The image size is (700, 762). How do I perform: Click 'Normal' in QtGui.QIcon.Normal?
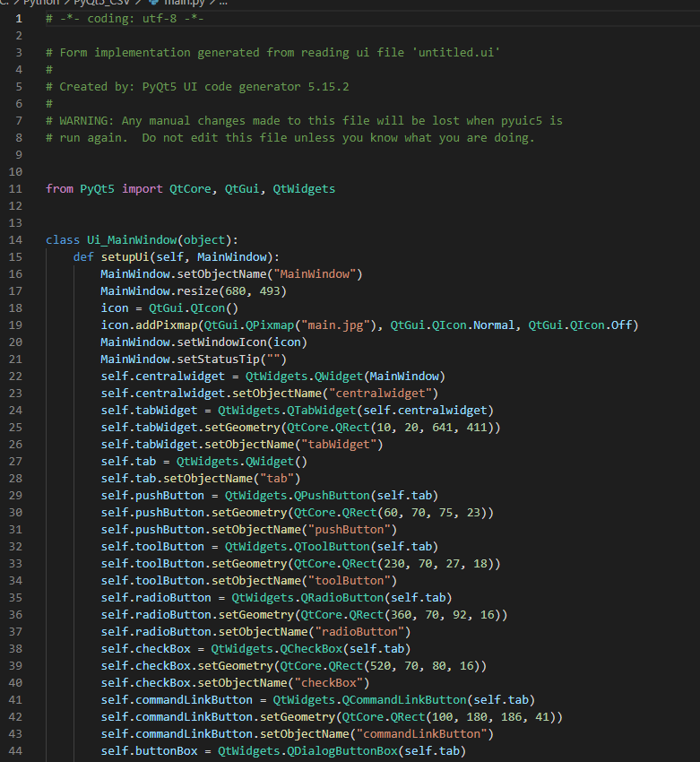point(494,325)
